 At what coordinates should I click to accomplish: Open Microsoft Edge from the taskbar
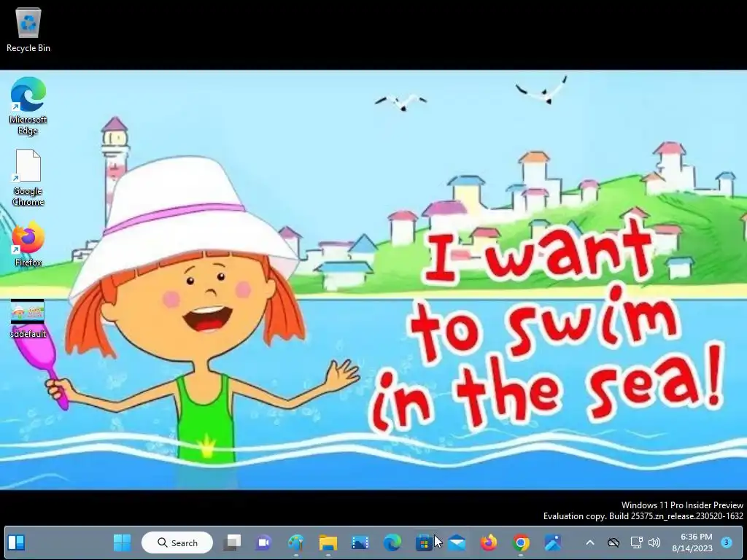392,542
